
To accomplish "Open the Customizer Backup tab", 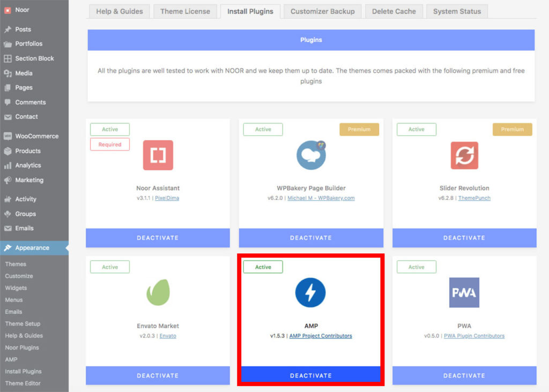I will click(x=322, y=11).
